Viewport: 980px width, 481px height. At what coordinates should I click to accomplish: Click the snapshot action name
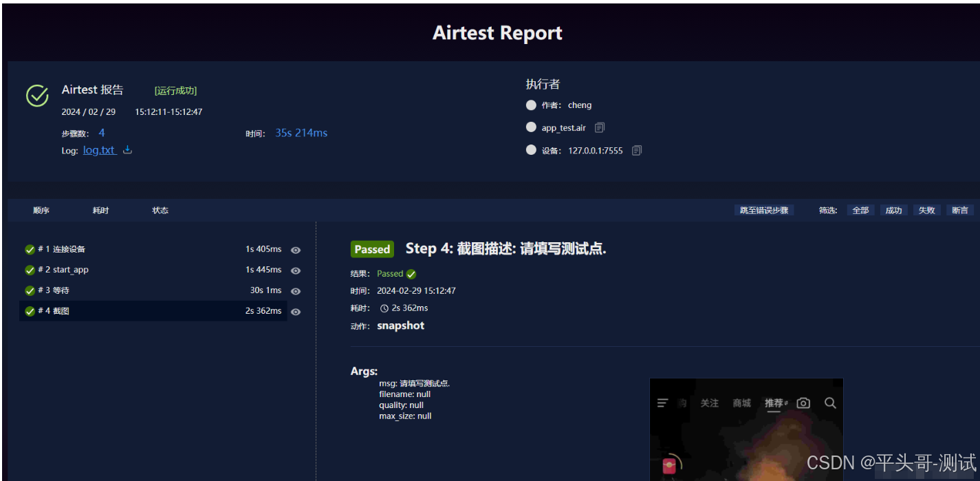(x=401, y=325)
